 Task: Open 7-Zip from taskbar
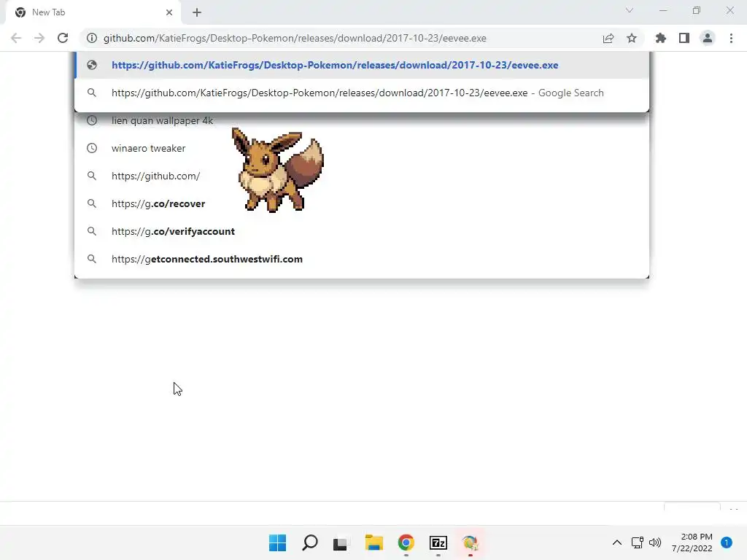pos(438,542)
